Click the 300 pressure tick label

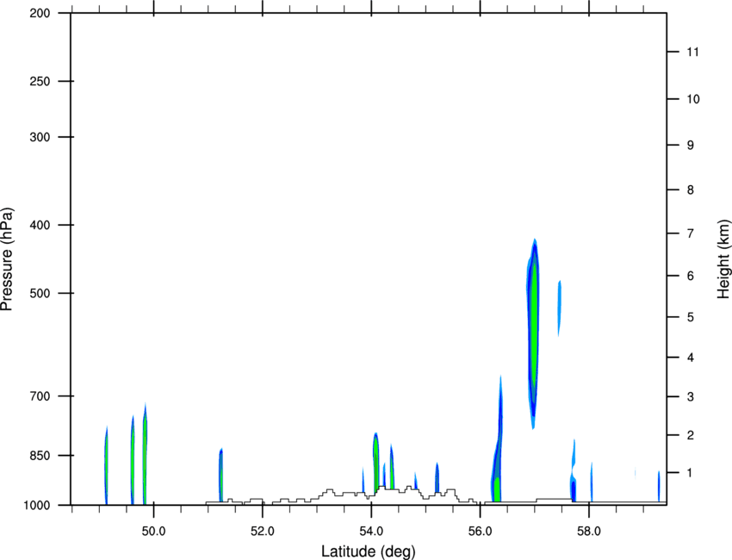point(40,137)
